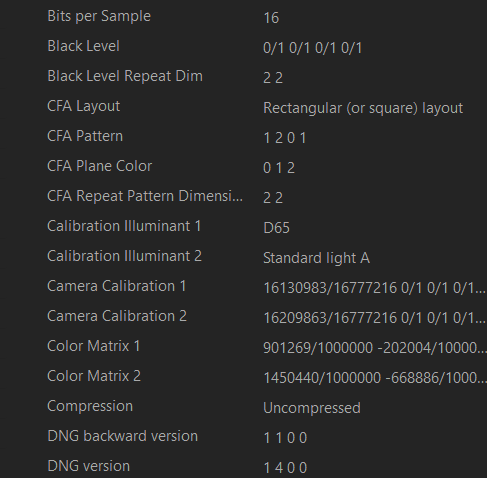Click the D65 illuminant value
Viewport: 487px width, 478px height.
[276, 228]
